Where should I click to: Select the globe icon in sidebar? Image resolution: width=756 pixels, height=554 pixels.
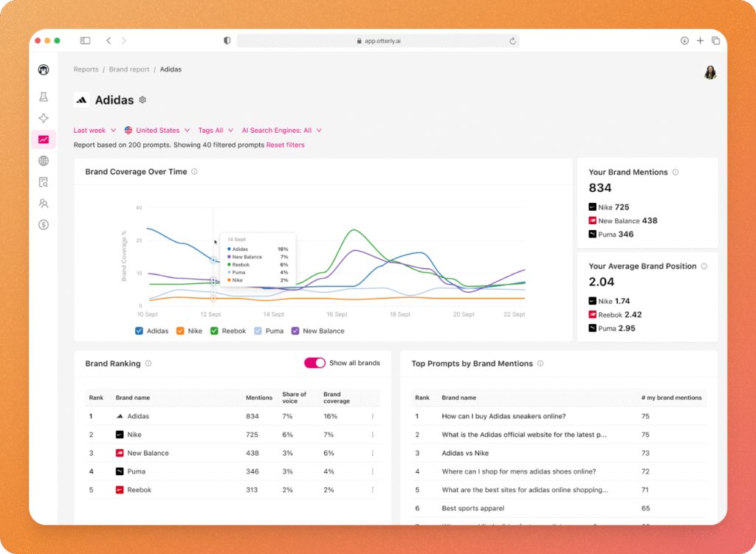point(44,161)
